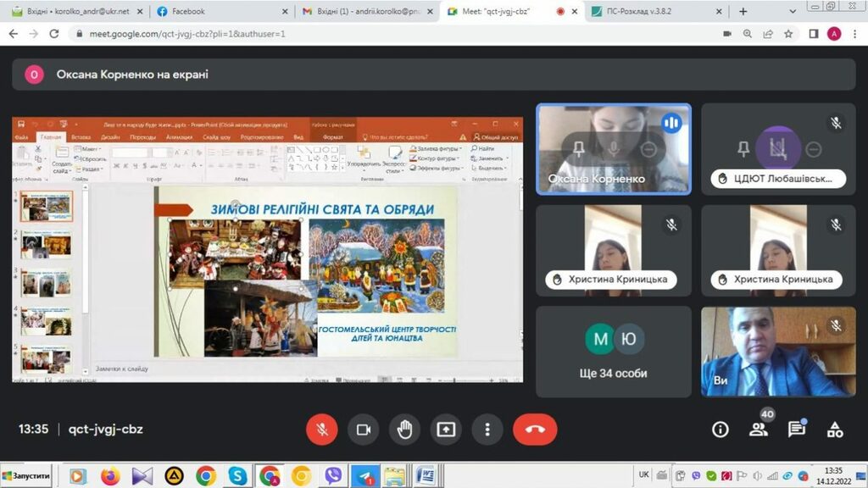This screenshot has height=488, width=868.
Task: Open meeting details info icon
Action: tap(721, 430)
